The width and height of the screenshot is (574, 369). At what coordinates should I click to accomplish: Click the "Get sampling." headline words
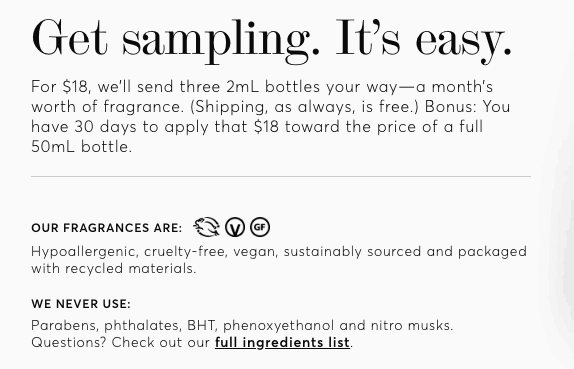(x=176, y=40)
